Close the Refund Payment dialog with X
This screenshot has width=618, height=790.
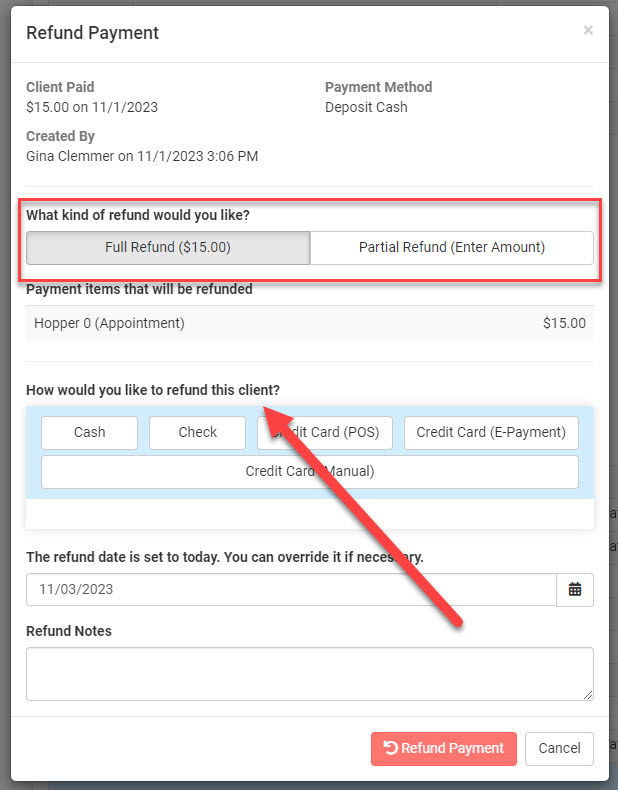(x=588, y=31)
